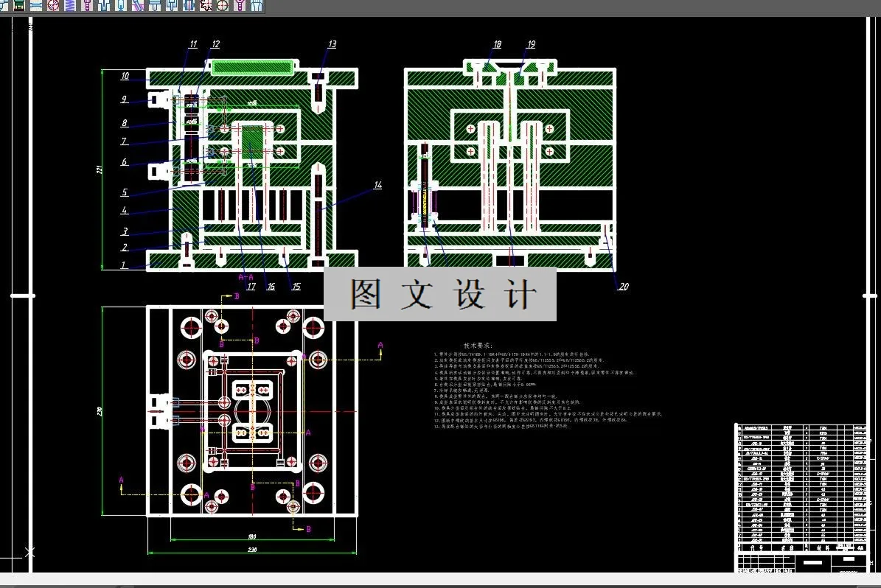This screenshot has width=881, height=588.
Task: Click part balloon number 19
Action: 530,44
